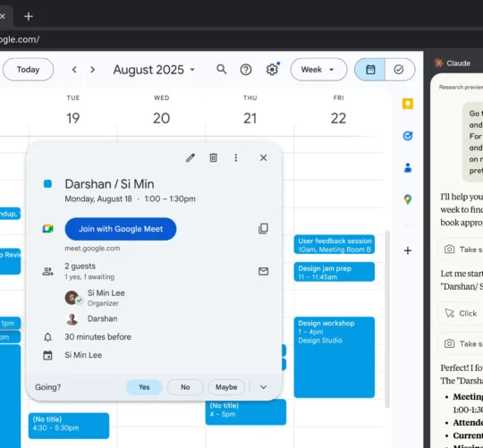Open calendar search
The width and height of the screenshot is (483, 448).
tap(222, 70)
